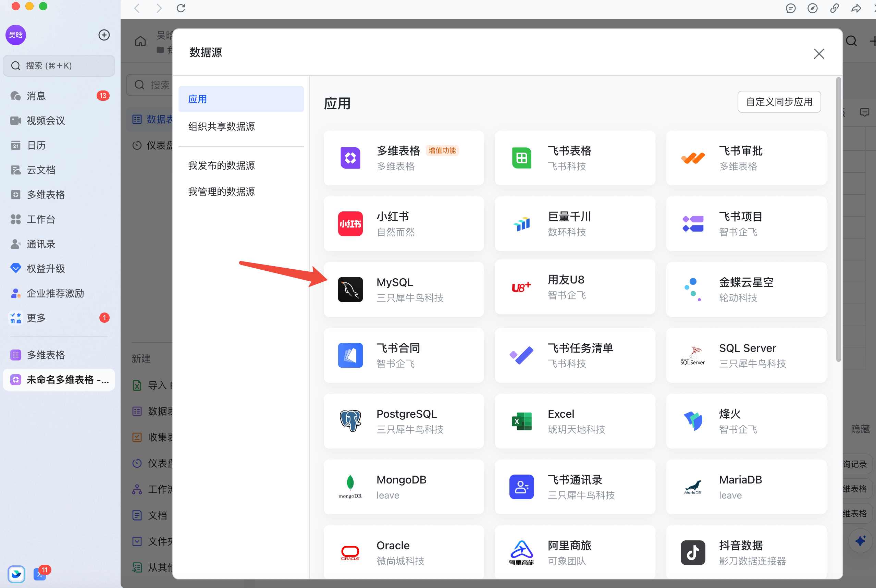Open 通讯录 in the sidebar
The height and width of the screenshot is (588, 876).
click(x=59, y=244)
